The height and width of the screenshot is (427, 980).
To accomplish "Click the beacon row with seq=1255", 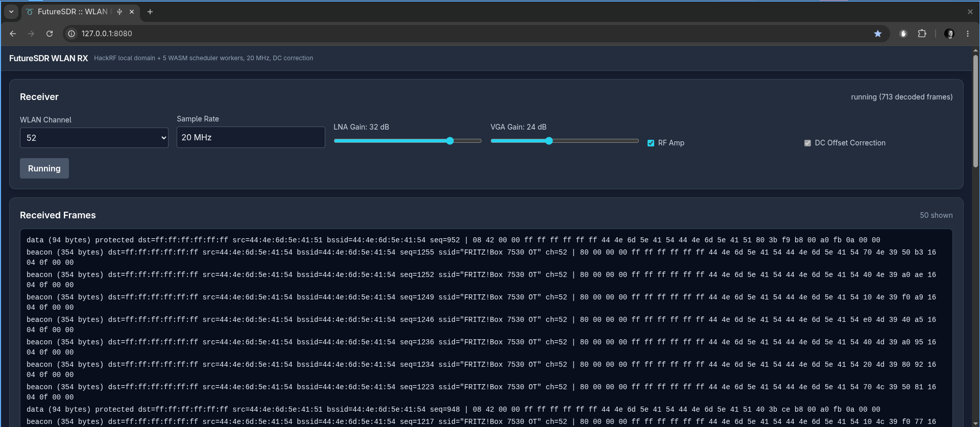I will tap(486, 257).
